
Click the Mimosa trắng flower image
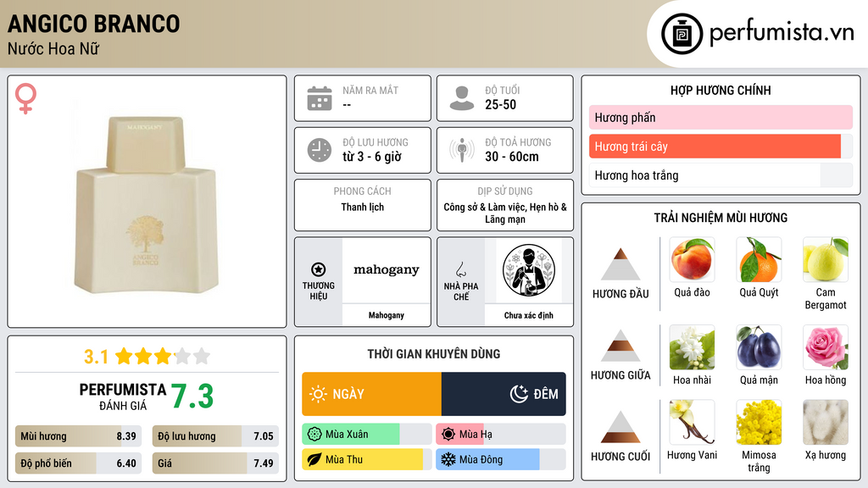(x=759, y=422)
